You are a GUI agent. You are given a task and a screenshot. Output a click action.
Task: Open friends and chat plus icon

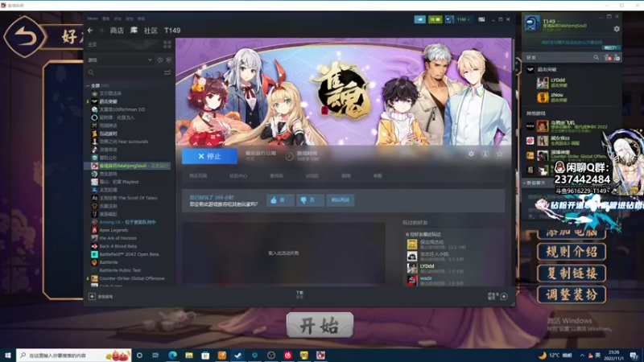tap(504, 296)
